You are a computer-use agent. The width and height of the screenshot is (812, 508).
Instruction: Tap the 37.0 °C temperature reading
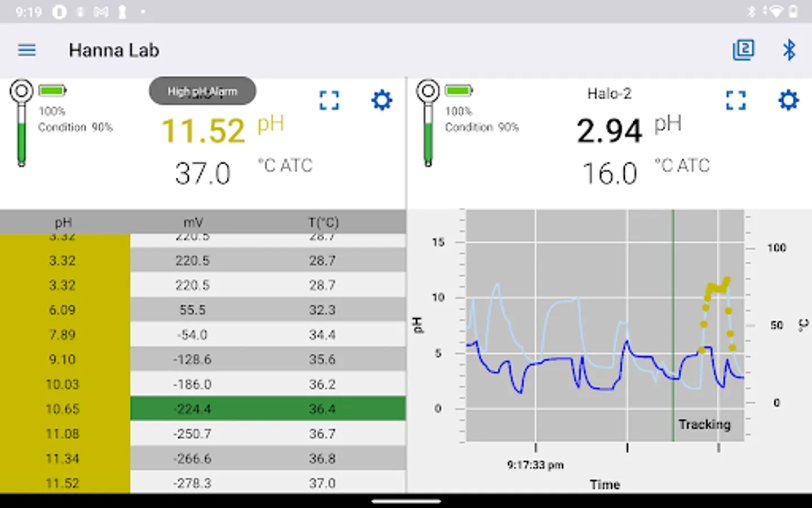(x=203, y=173)
